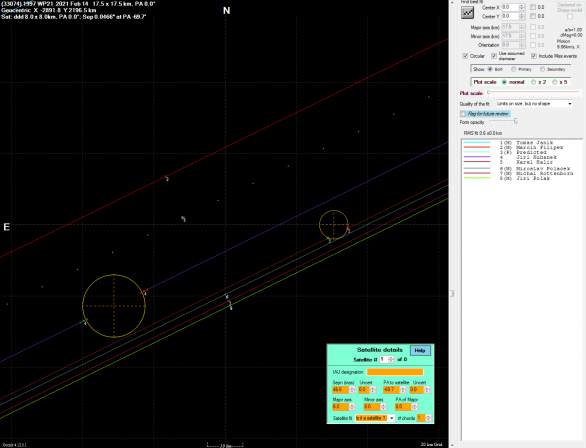
Task: Click the # chords stepper arrows
Action: coord(428,418)
